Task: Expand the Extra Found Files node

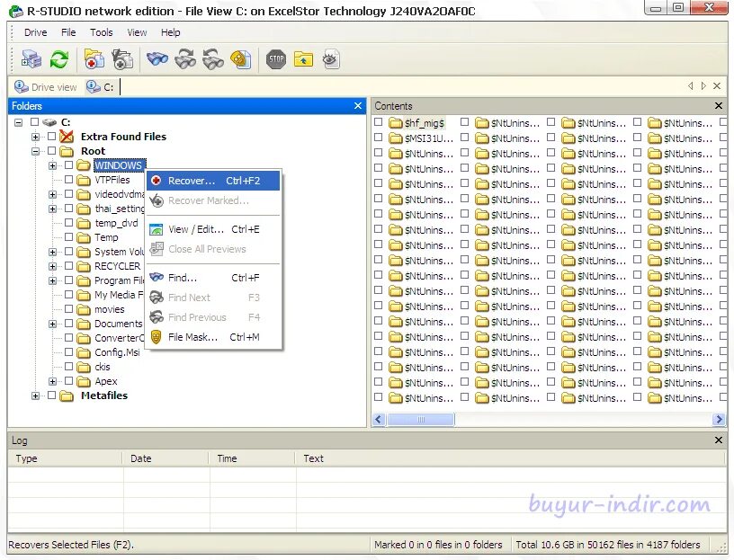Action: tap(36, 137)
